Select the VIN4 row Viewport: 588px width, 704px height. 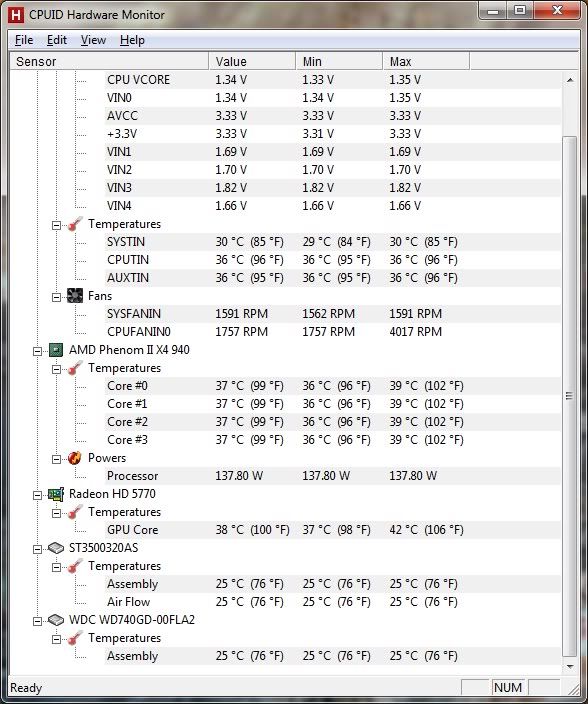click(332, 206)
